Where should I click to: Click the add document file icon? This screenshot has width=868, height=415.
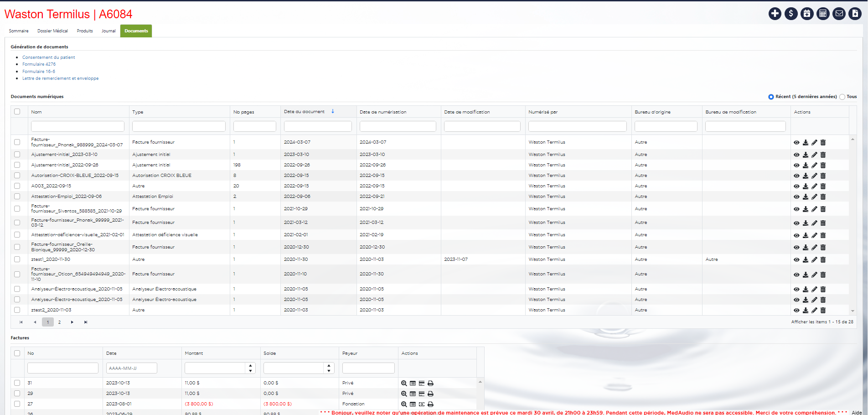855,14
